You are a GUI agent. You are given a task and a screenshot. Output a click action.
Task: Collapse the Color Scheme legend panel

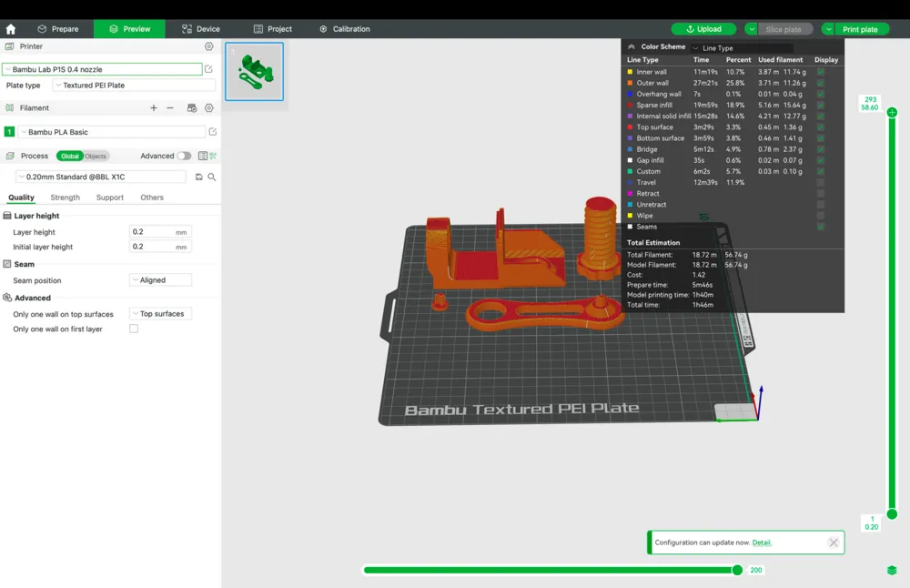point(631,47)
